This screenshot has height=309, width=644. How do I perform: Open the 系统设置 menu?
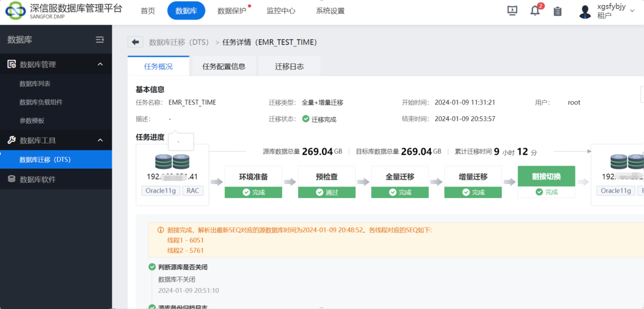[x=330, y=11]
